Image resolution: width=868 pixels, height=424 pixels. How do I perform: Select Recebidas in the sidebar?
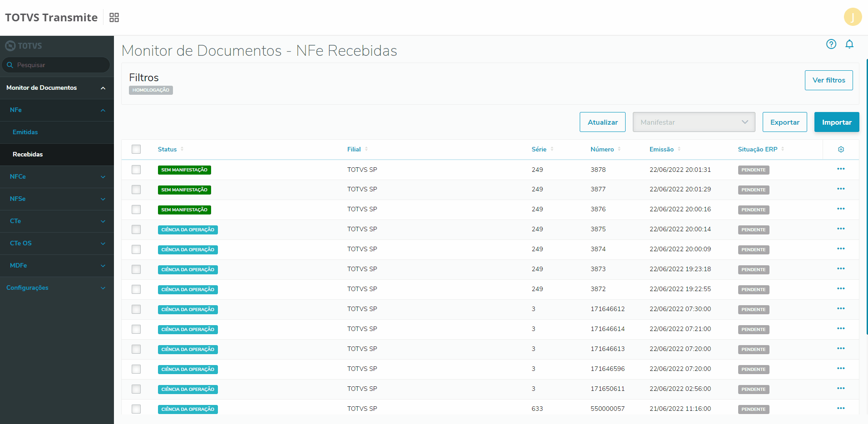coord(57,155)
